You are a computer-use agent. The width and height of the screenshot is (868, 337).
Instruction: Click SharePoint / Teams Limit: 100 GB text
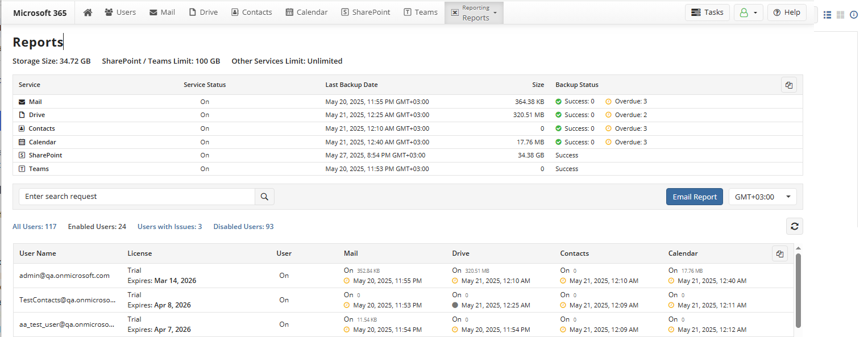161,61
